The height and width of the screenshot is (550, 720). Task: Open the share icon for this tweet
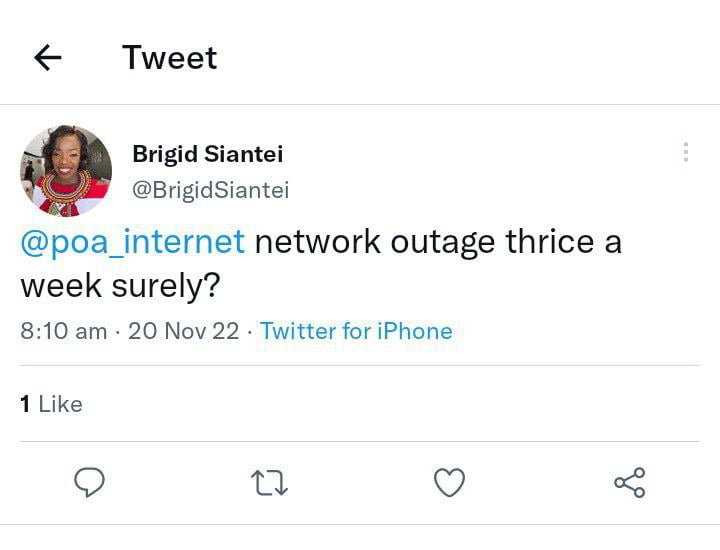(629, 483)
